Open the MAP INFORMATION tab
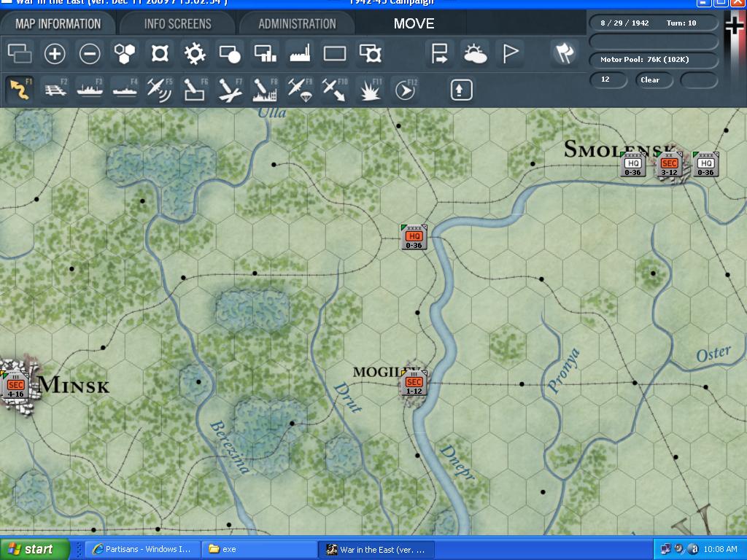Viewport: 747px width, 560px height. (58, 24)
